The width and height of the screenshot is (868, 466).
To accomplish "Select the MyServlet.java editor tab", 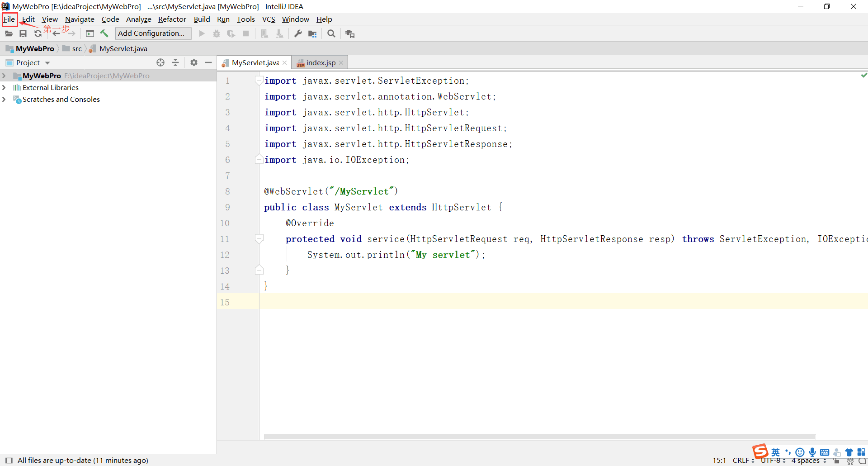I will [x=255, y=63].
